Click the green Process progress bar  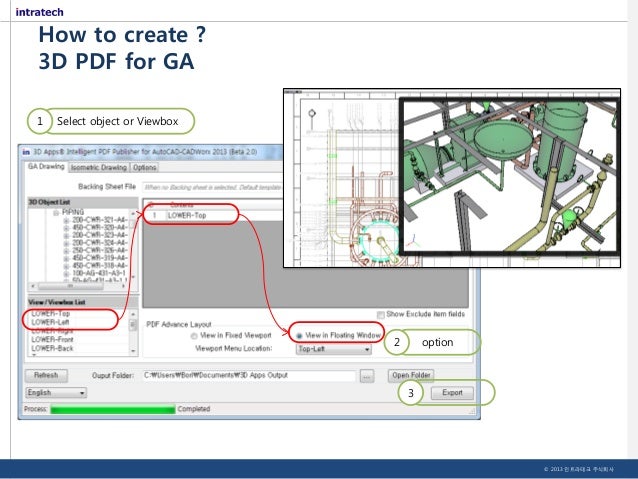click(113, 409)
